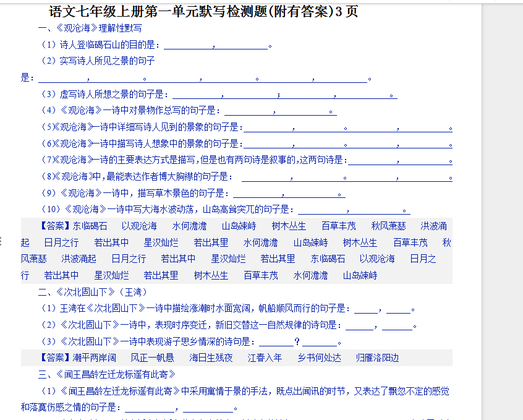Click answer text 风正一帆悬
The image size is (523, 420).
[152, 358]
